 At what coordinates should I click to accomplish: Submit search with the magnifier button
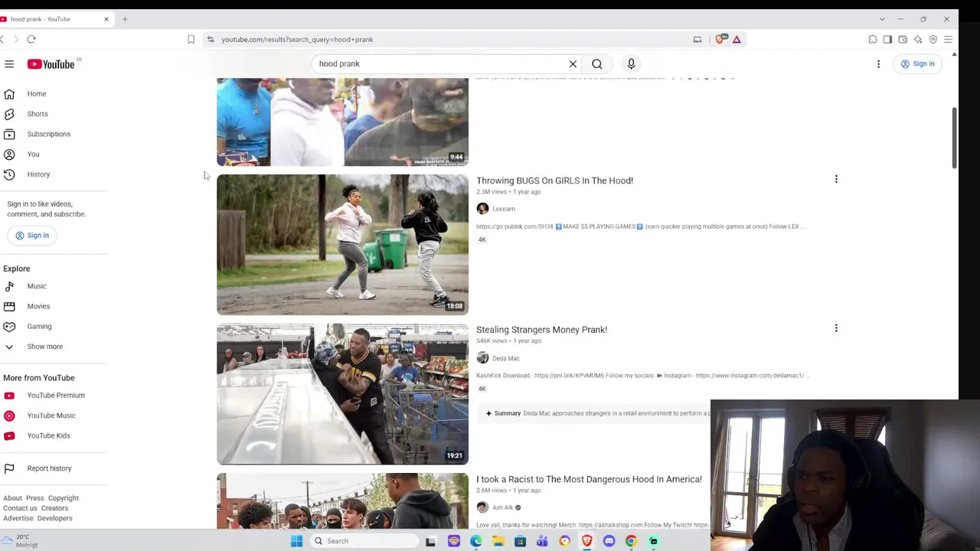(x=597, y=64)
